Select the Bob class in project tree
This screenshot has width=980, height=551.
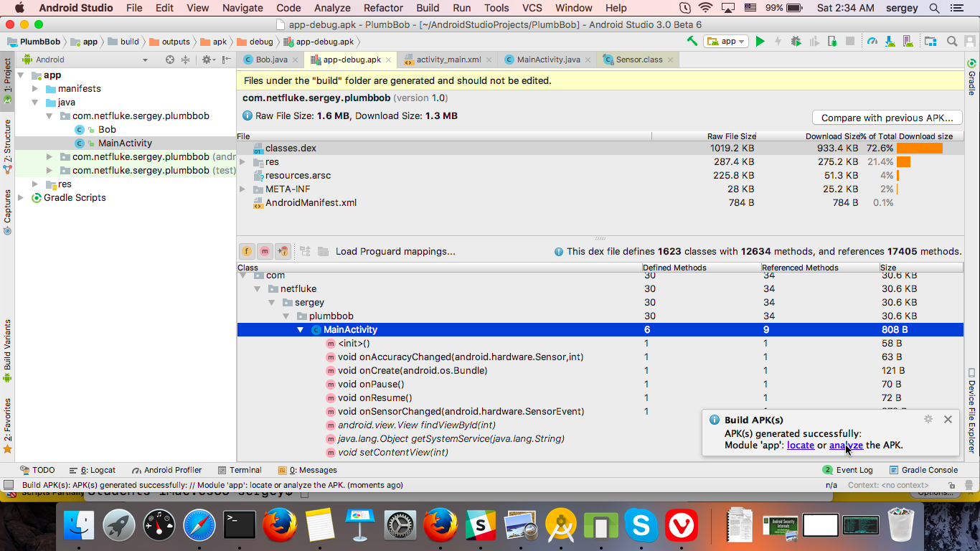[x=107, y=129]
